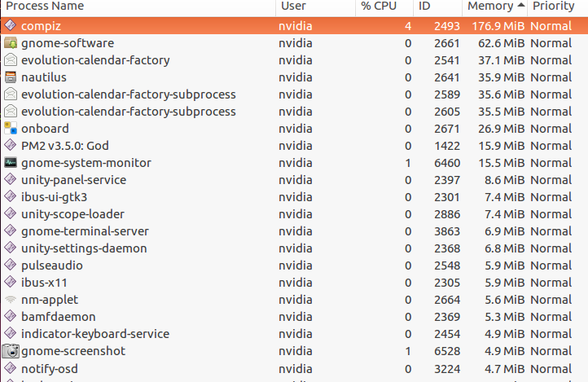Viewport: 588px width, 382px height.
Task: Sort by the ID column header
Action: [x=437, y=7]
